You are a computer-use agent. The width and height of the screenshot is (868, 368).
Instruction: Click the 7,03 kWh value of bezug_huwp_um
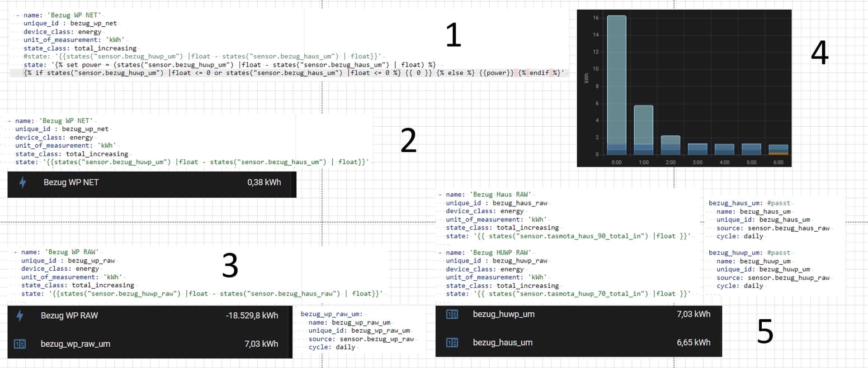pyautogui.click(x=693, y=314)
